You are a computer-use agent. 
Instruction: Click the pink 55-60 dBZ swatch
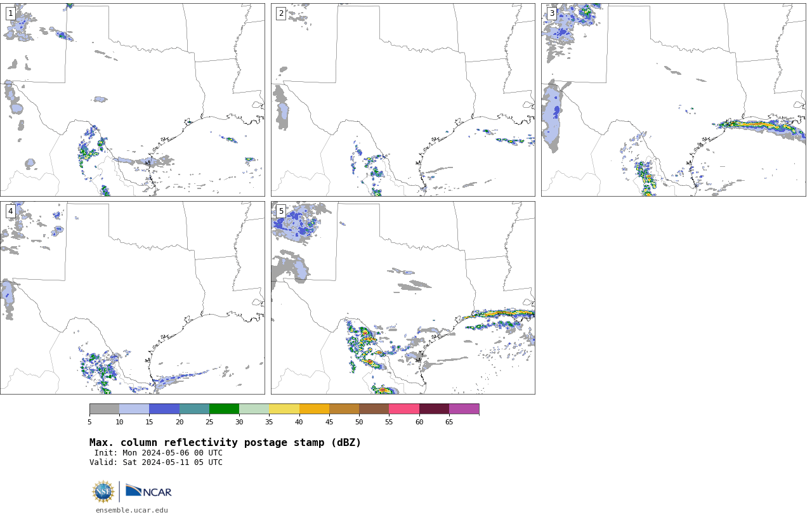point(404,409)
